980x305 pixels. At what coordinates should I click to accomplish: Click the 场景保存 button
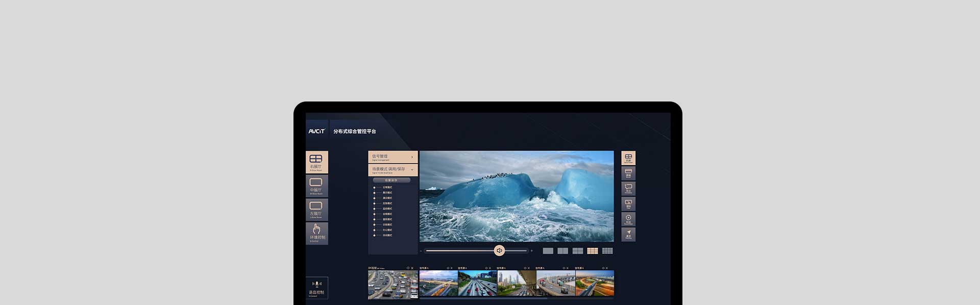(x=391, y=180)
